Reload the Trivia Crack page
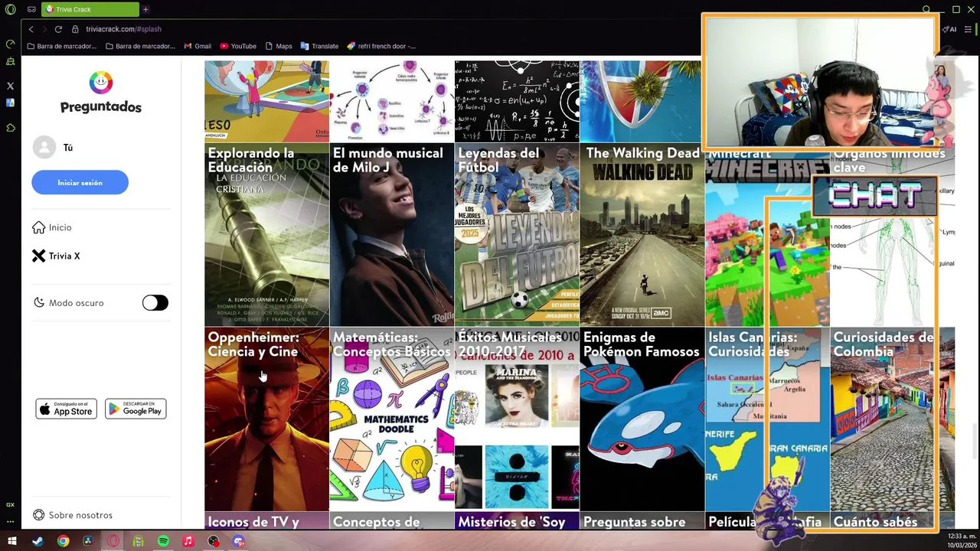The width and height of the screenshot is (980, 551). tap(58, 29)
